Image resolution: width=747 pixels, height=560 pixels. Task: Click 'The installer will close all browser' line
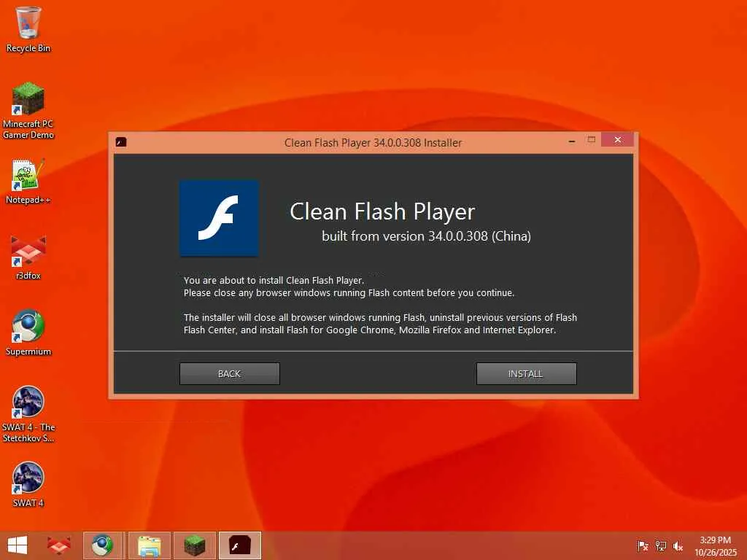click(380, 318)
